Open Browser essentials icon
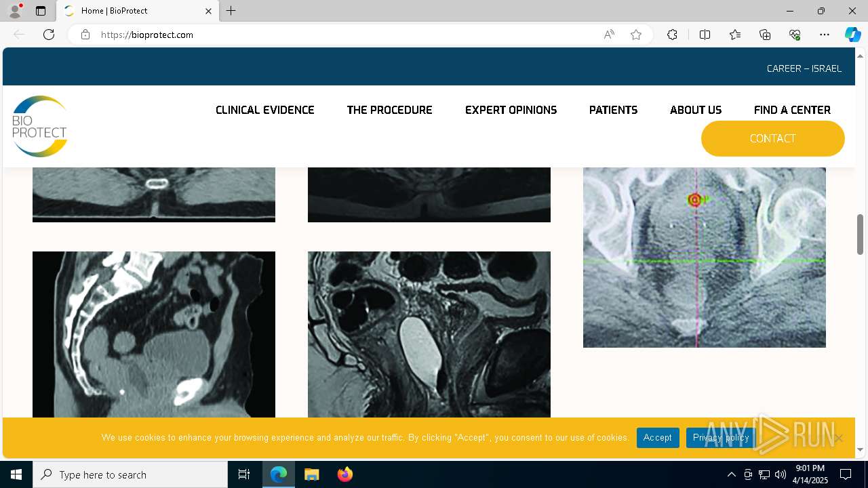868x488 pixels. tap(795, 35)
